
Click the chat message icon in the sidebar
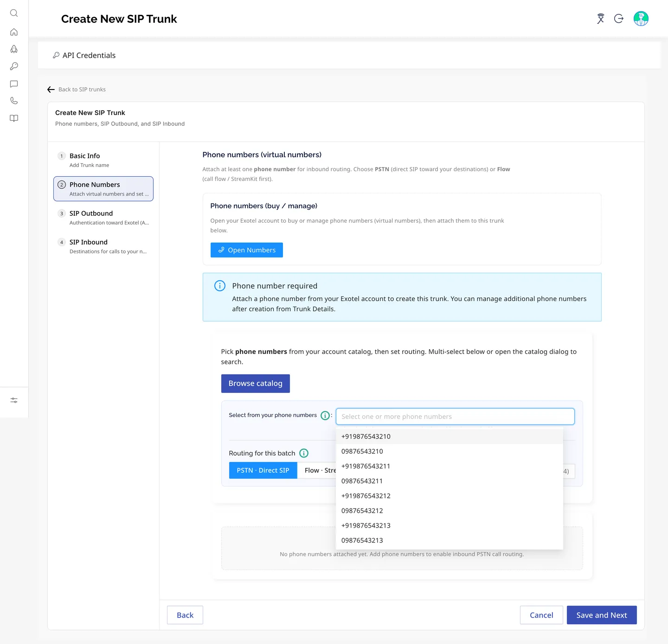click(x=14, y=84)
